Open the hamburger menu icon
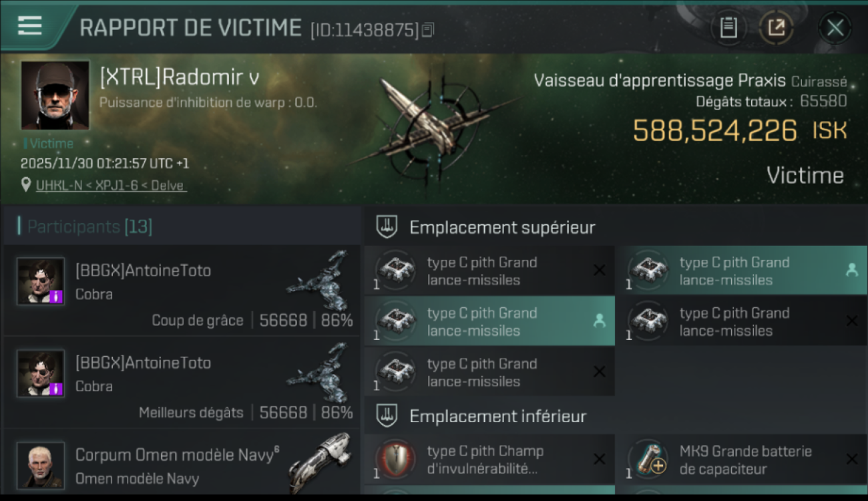The width and height of the screenshot is (868, 501). pyautogui.click(x=30, y=26)
